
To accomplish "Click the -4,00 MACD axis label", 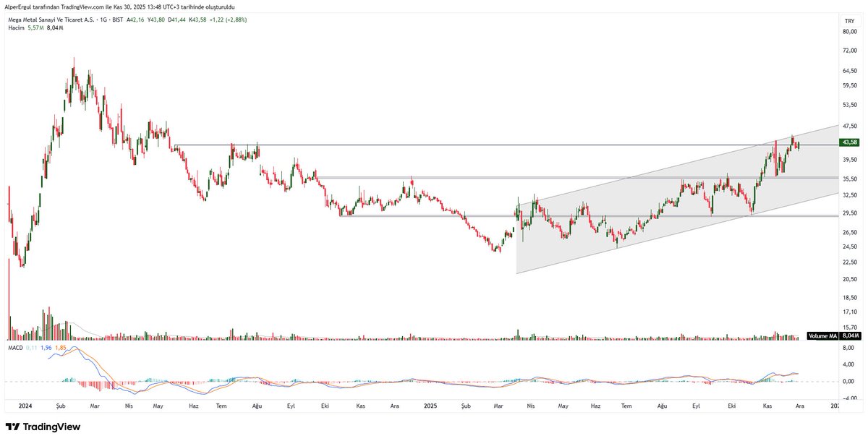I will click(849, 398).
